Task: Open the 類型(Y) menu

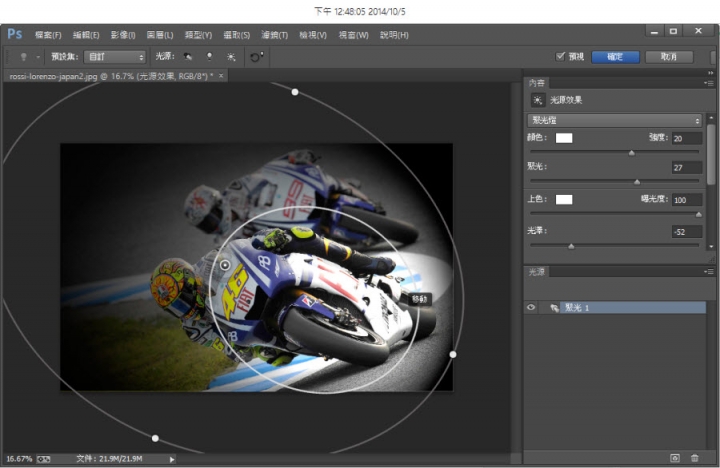Action: (x=198, y=35)
